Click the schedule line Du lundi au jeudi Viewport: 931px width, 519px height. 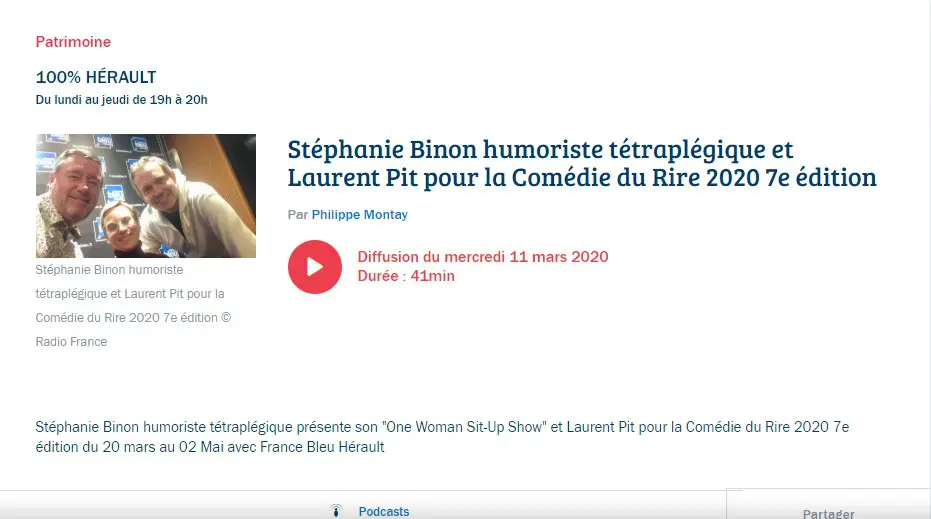click(122, 100)
